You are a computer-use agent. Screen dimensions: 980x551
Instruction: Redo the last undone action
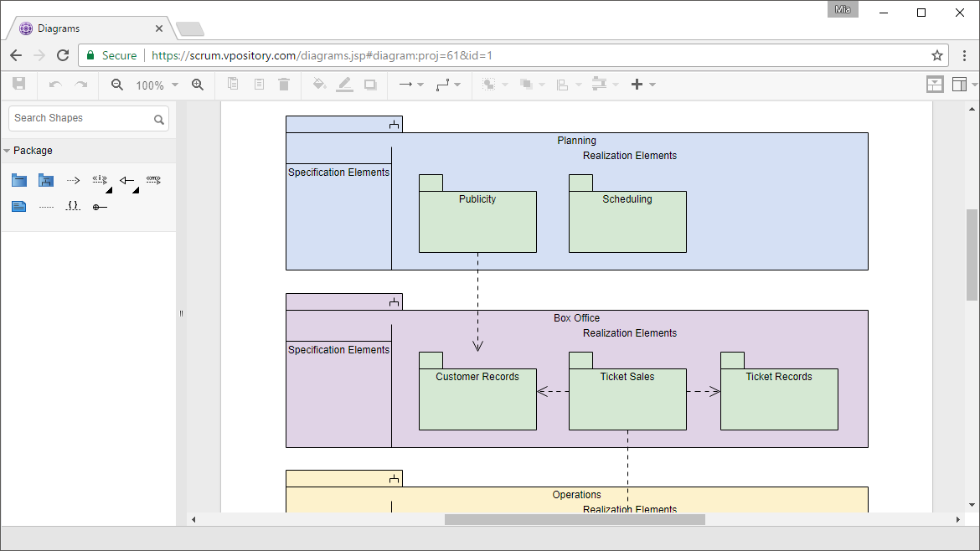pyautogui.click(x=81, y=85)
